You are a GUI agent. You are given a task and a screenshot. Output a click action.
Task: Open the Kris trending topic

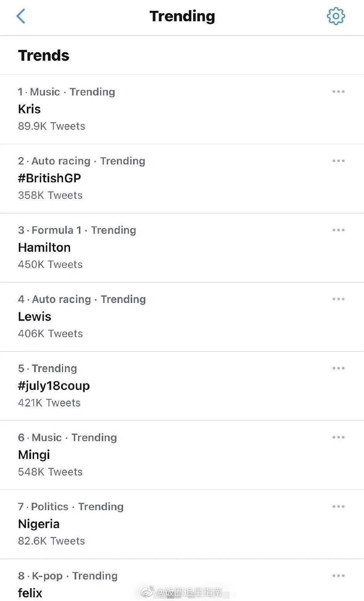point(29,109)
